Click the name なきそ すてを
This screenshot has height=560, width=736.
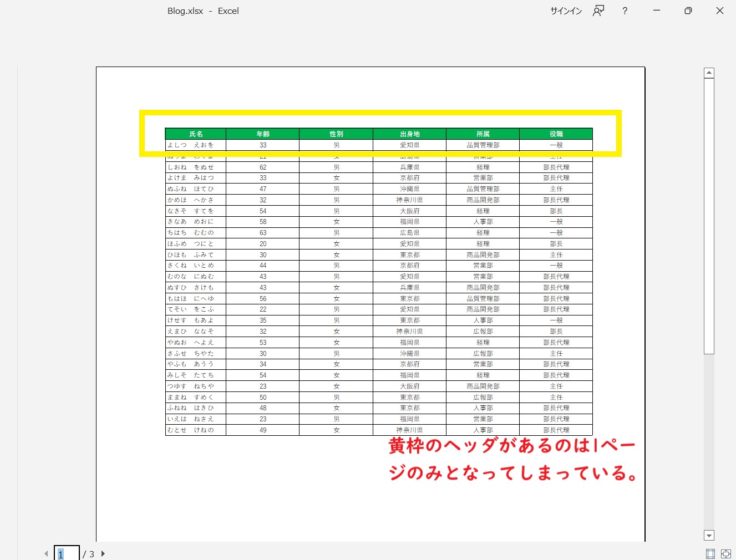point(191,211)
